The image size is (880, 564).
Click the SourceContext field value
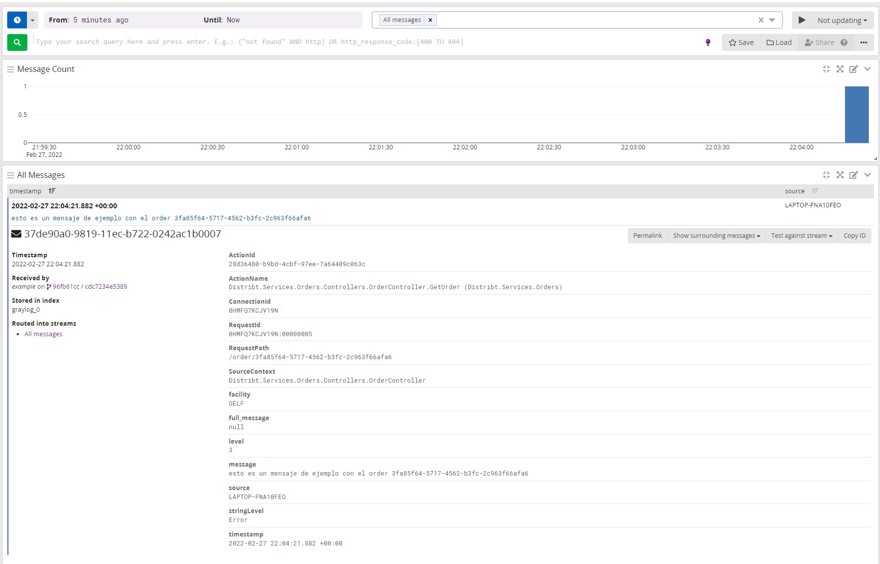coord(327,380)
